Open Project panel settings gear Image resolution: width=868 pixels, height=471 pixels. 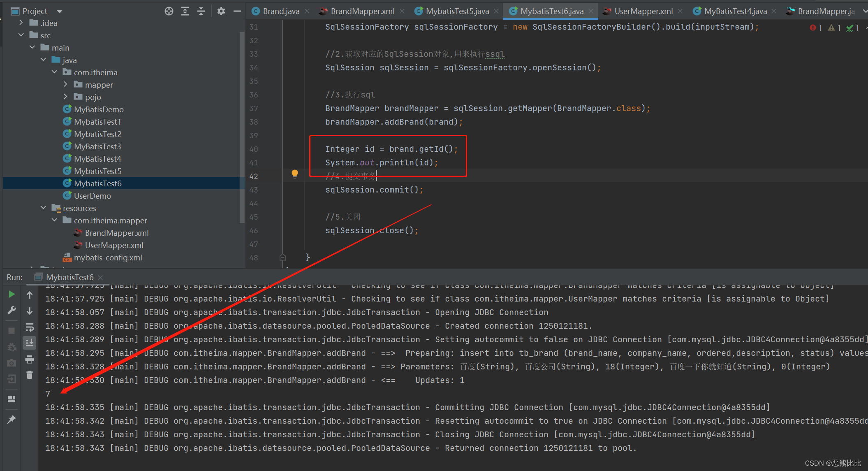(x=221, y=11)
